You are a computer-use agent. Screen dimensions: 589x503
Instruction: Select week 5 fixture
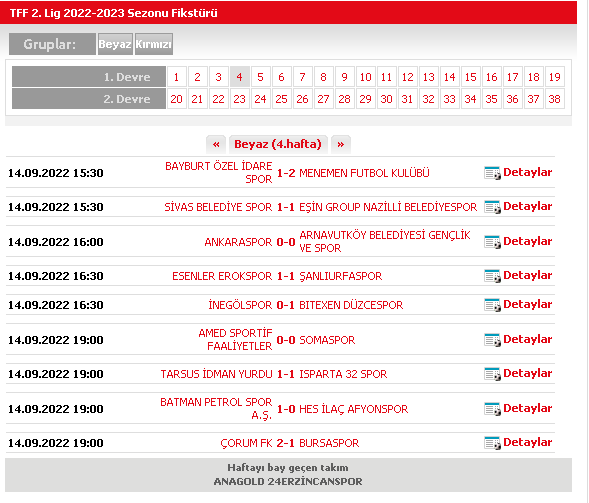(261, 77)
